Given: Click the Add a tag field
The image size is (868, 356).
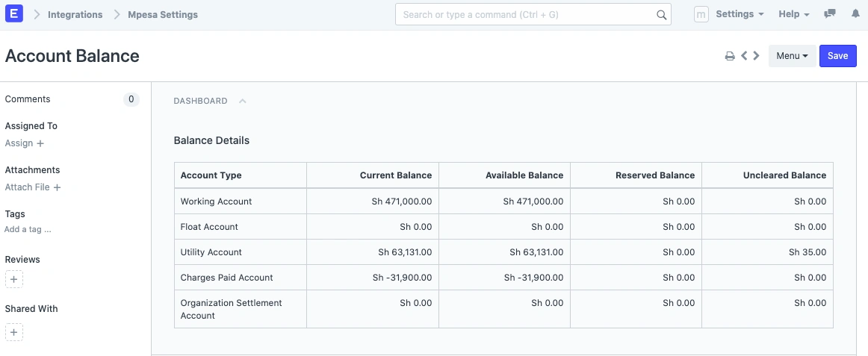Looking at the screenshot, I should click(x=28, y=230).
